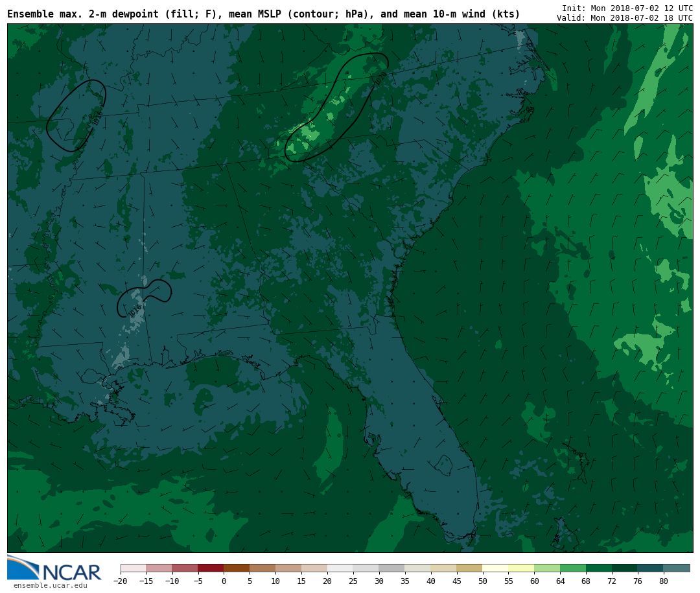Pick the gray-teal swatch above 80
The width and height of the screenshot is (700, 593).
(677, 568)
